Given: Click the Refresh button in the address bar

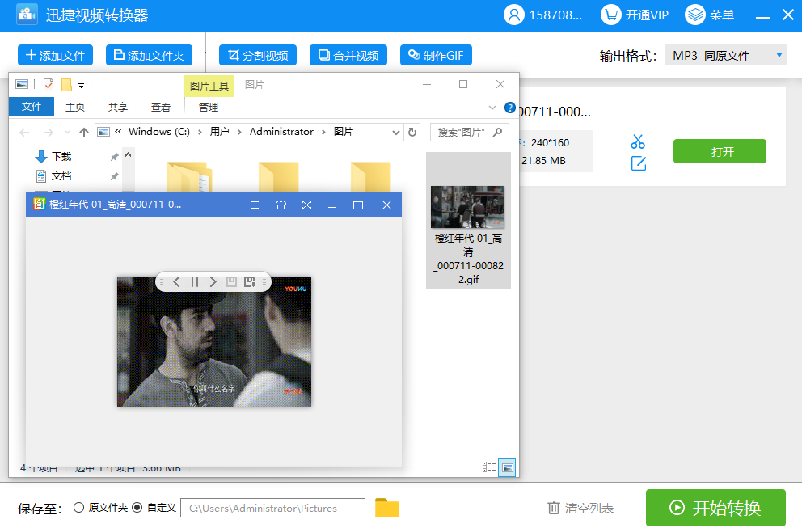Looking at the screenshot, I should (x=412, y=133).
